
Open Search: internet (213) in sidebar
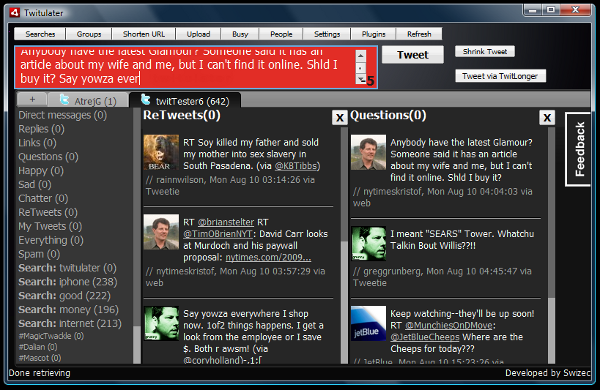pyautogui.click(x=70, y=323)
